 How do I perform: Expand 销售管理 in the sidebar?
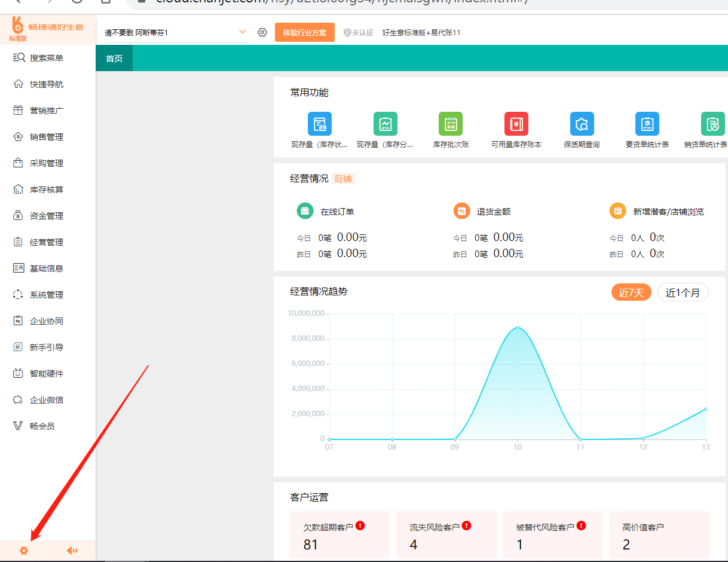click(47, 137)
